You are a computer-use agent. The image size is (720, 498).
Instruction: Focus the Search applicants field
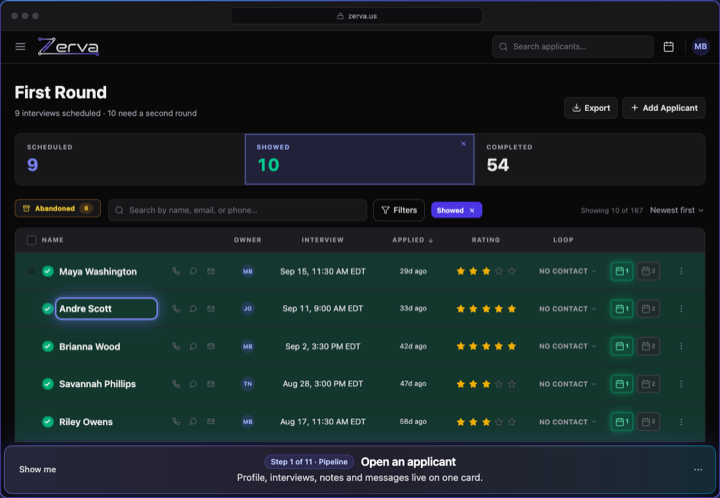coord(573,46)
